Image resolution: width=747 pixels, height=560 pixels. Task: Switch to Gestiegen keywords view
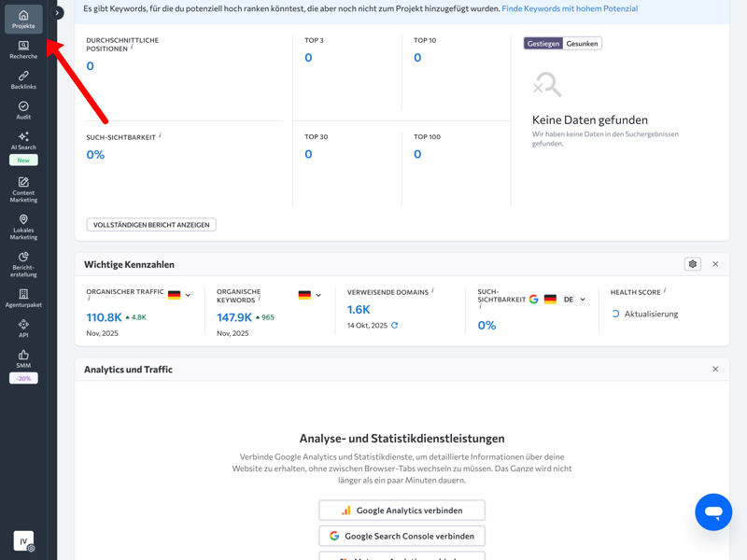tap(543, 44)
